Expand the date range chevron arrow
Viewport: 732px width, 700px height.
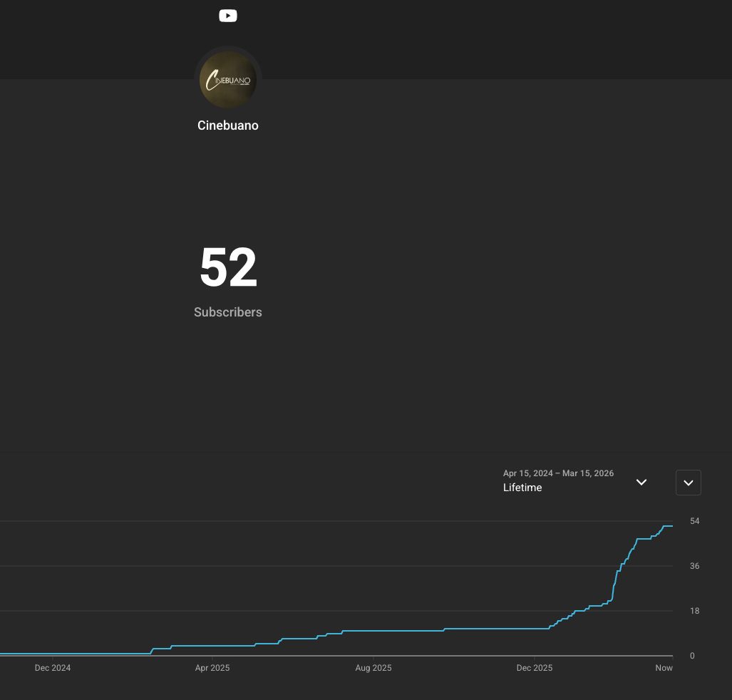point(641,483)
